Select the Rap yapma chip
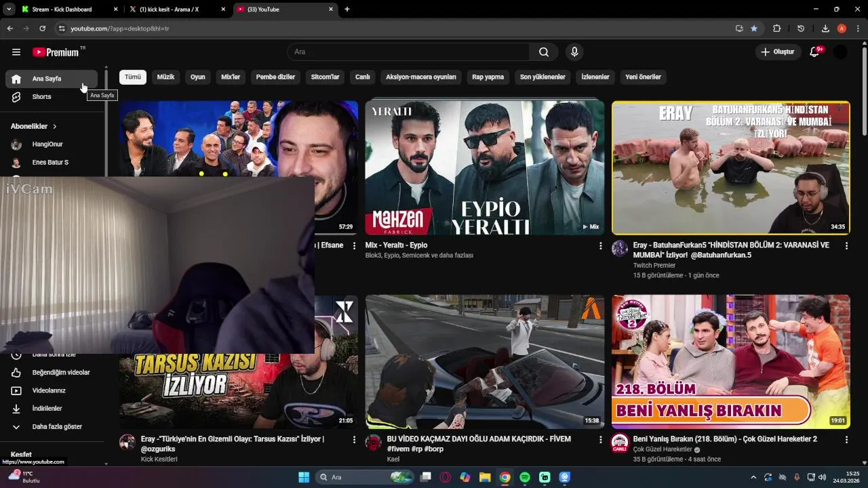 (x=488, y=77)
